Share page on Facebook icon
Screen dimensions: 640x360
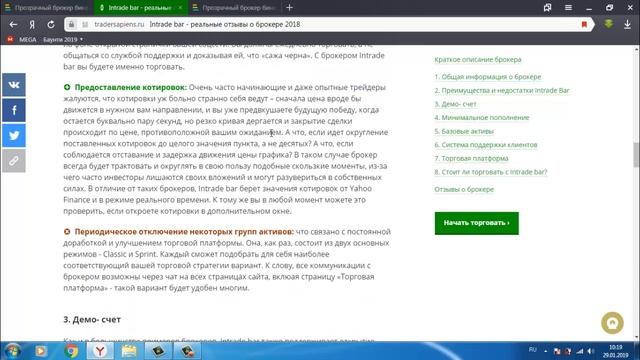[x=14, y=110]
